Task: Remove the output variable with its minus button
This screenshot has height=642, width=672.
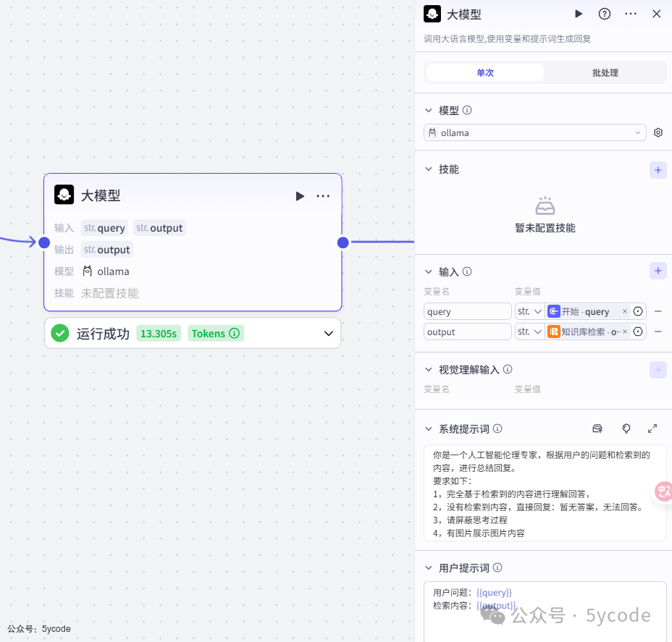Action: (660, 331)
